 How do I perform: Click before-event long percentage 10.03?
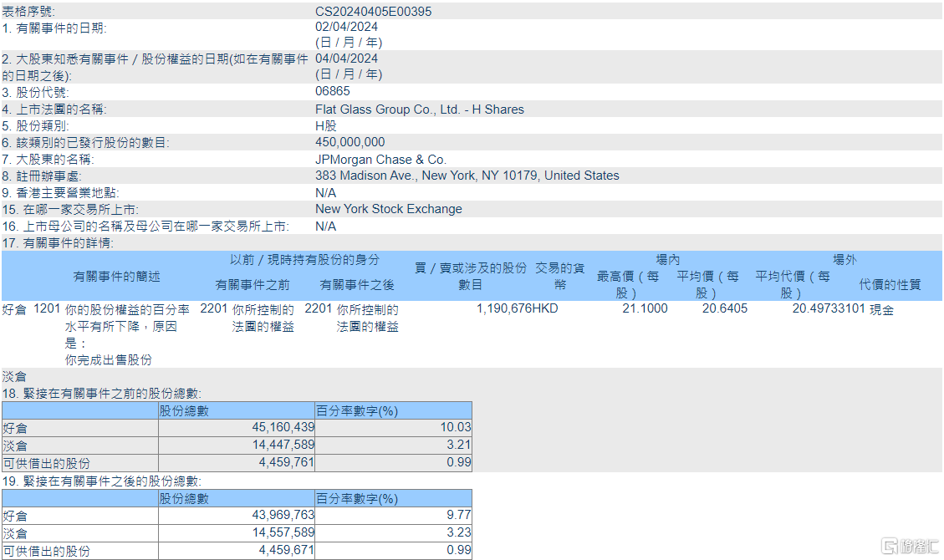click(456, 427)
